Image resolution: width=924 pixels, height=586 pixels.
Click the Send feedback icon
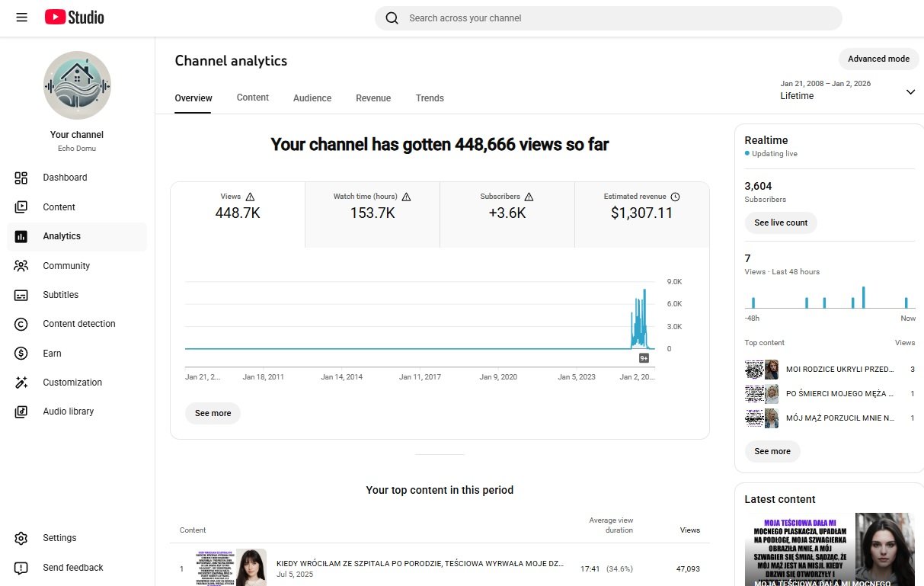[21, 568]
